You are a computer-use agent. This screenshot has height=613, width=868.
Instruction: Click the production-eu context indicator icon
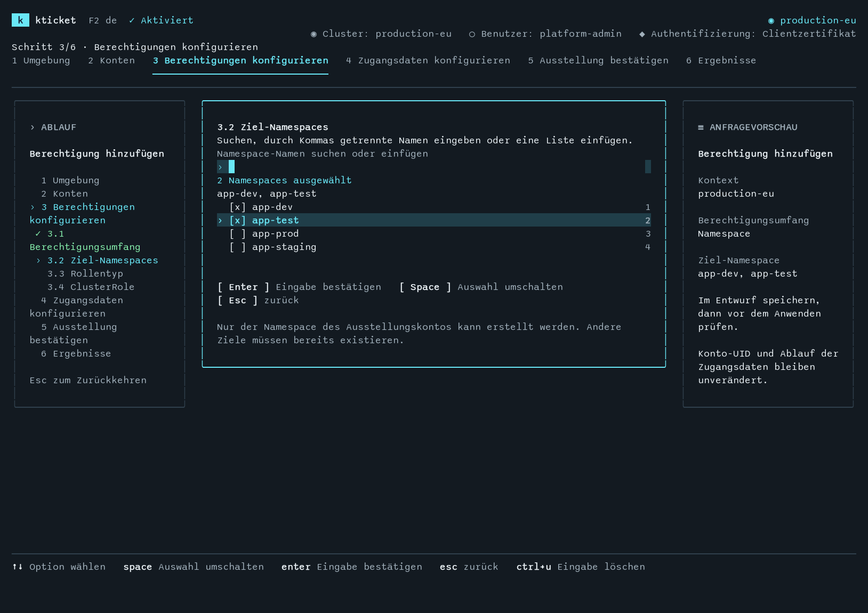pyautogui.click(x=771, y=21)
